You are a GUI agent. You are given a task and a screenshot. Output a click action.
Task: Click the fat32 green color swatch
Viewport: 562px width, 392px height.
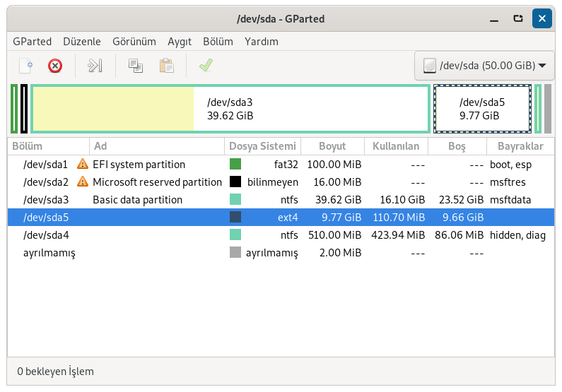(x=235, y=164)
